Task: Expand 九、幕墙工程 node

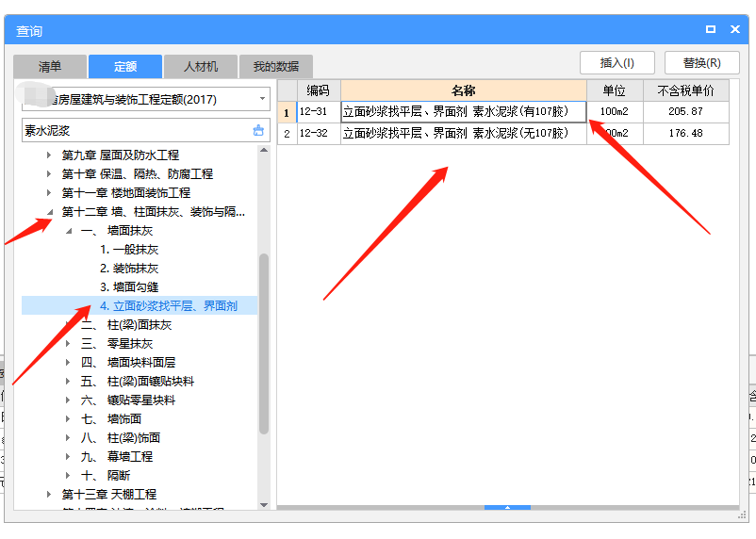Action: pyautogui.click(x=68, y=457)
